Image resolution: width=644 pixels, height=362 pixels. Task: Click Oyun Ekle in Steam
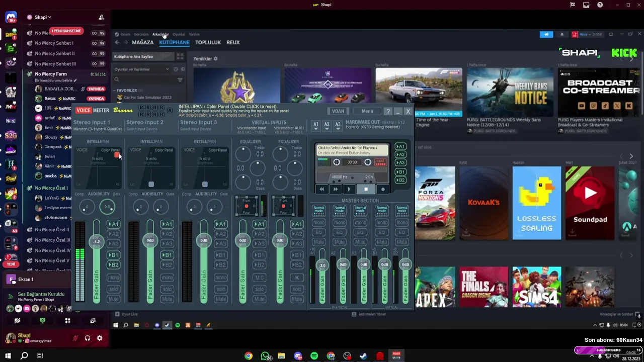click(x=127, y=314)
